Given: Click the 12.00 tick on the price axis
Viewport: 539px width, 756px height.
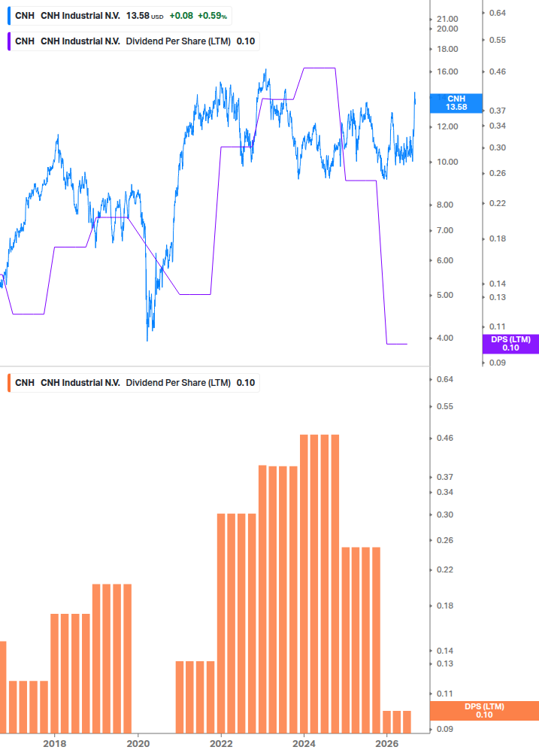Looking at the screenshot, I should (x=447, y=127).
